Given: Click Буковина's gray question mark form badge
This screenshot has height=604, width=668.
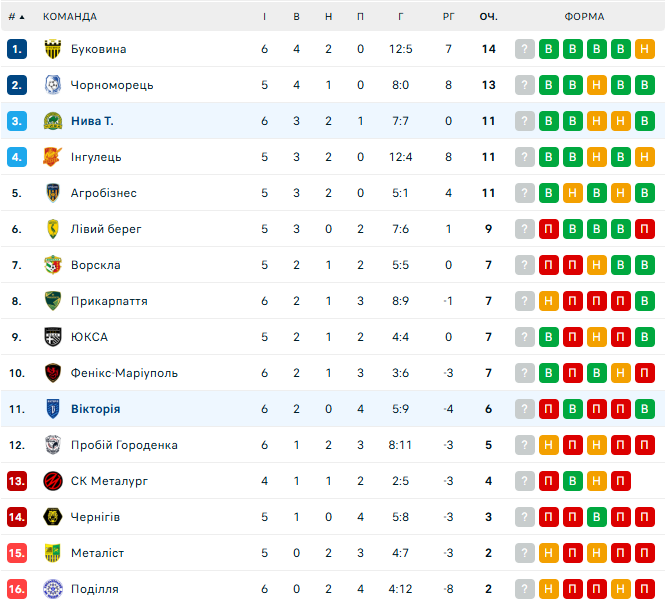Looking at the screenshot, I should 525,49.
